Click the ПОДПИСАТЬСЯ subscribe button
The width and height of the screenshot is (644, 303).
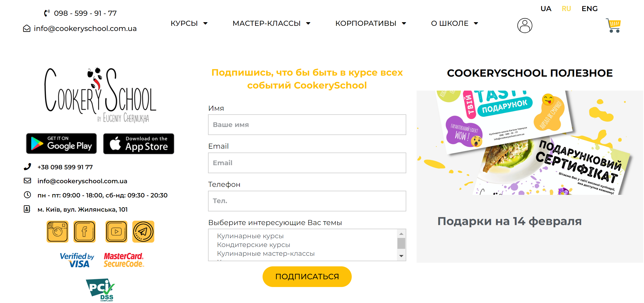[x=307, y=276]
